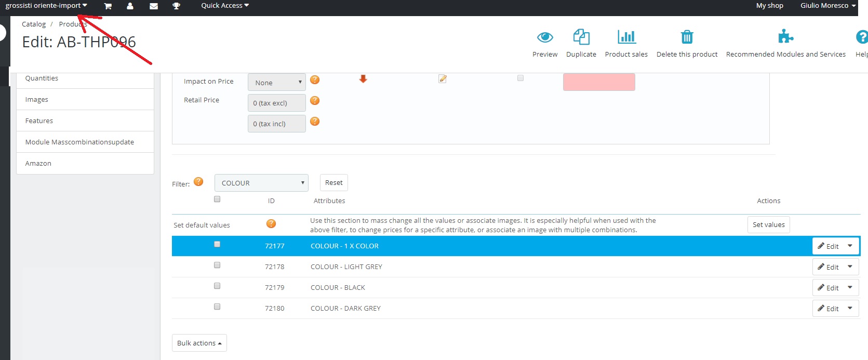This screenshot has width=868, height=360.
Task: Click the ID column header
Action: [x=271, y=201]
